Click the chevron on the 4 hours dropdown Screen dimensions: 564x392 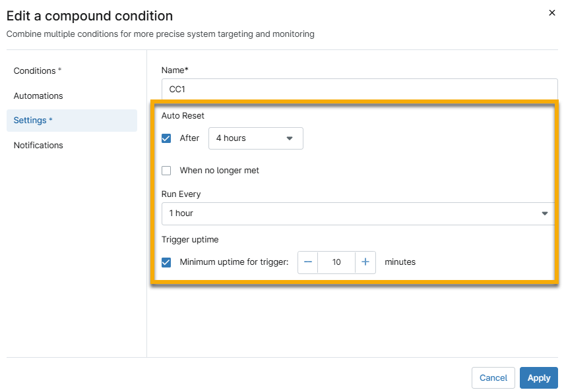point(289,138)
